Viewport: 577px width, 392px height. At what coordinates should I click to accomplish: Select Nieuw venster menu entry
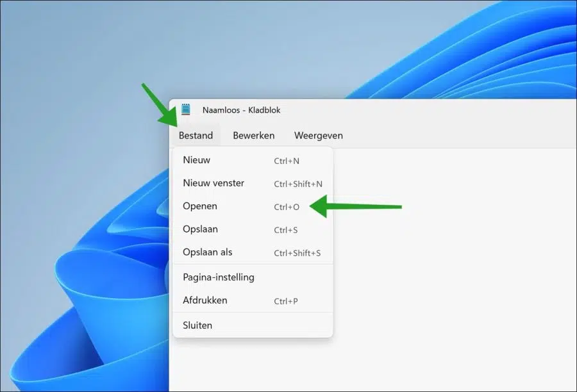(253, 183)
